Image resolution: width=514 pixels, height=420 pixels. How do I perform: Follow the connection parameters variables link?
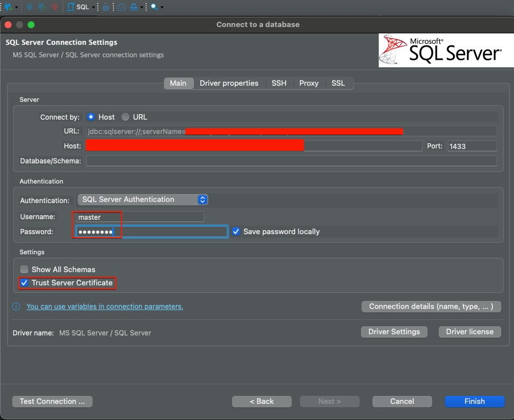coord(105,307)
